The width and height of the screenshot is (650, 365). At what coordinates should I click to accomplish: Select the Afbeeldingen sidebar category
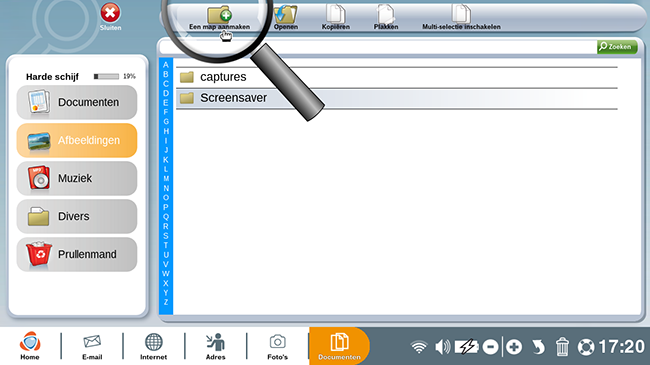coord(77,140)
